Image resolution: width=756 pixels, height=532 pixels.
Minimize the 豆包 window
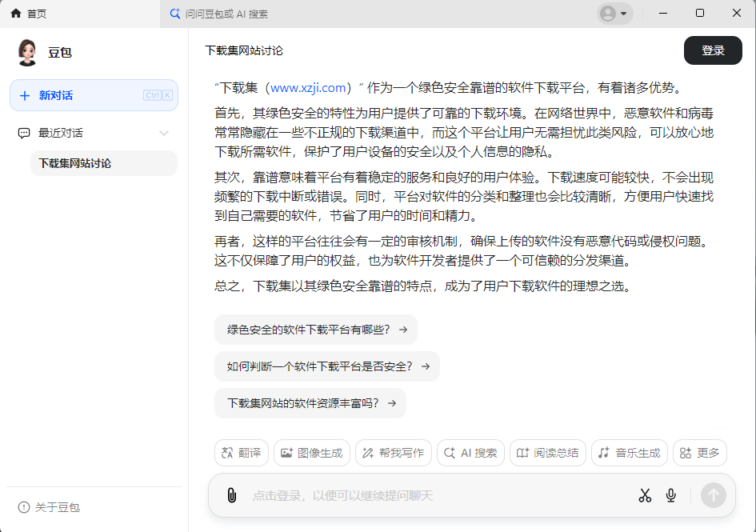tap(663, 14)
